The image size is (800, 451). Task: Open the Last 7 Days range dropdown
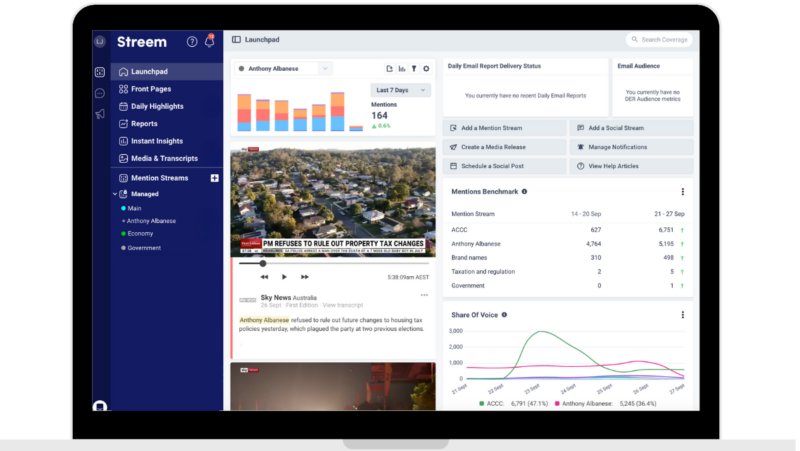point(401,90)
